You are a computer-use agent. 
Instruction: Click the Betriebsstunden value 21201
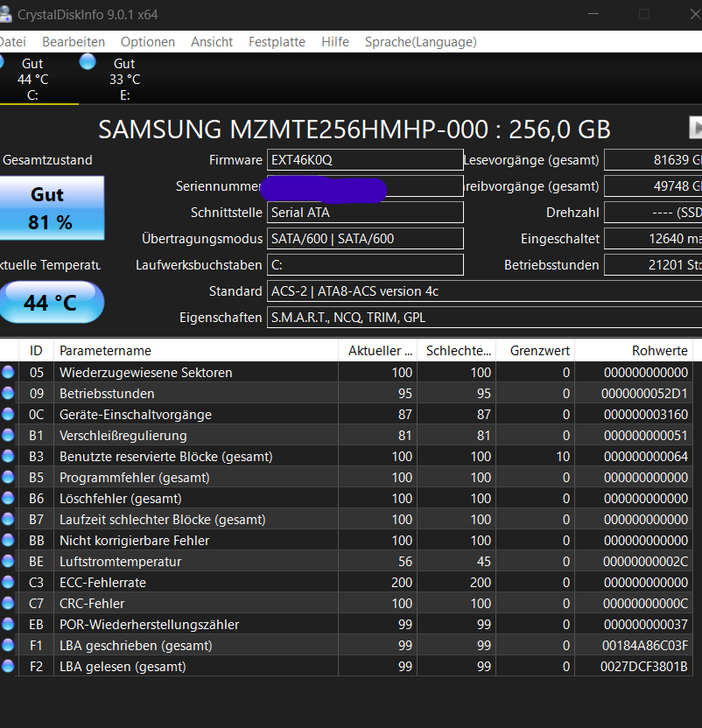point(653,265)
